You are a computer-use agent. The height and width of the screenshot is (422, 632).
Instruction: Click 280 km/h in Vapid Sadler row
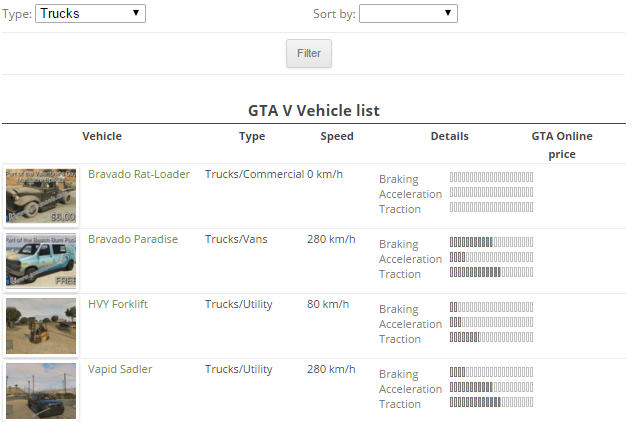point(331,369)
